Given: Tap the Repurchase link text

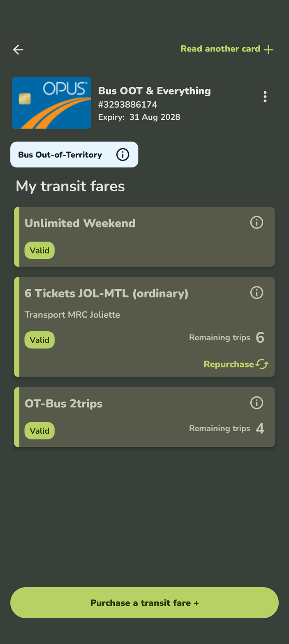Looking at the screenshot, I should click(229, 365).
